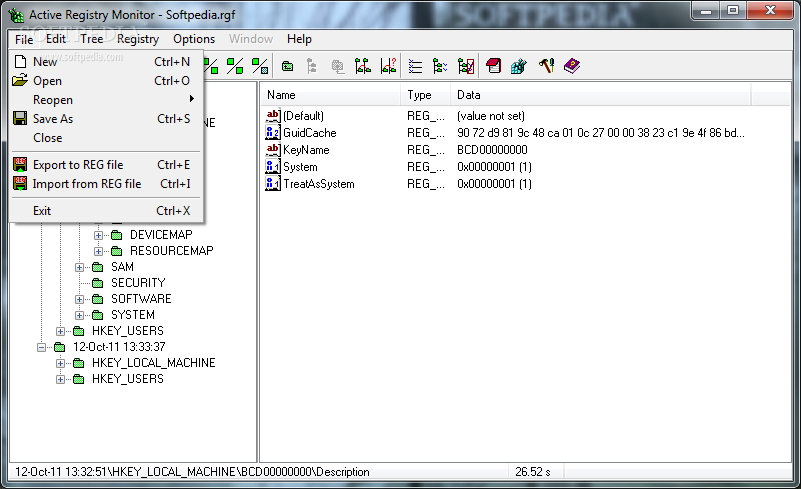
Task: Click the middle green squares compare icon
Action: click(235, 66)
